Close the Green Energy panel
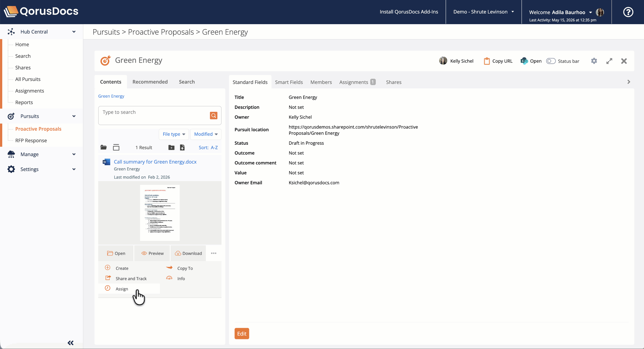644x349 pixels. pos(624,61)
